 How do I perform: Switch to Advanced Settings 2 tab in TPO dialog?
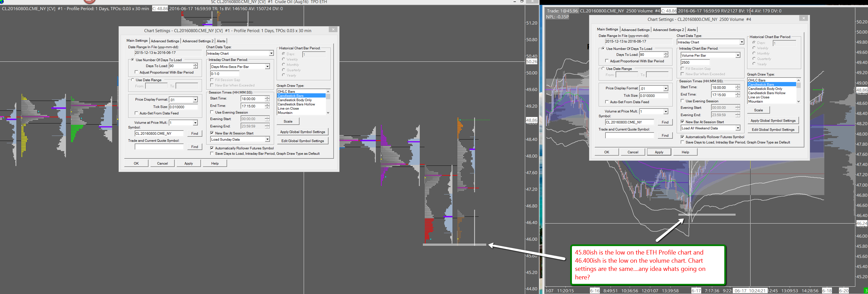pos(198,41)
